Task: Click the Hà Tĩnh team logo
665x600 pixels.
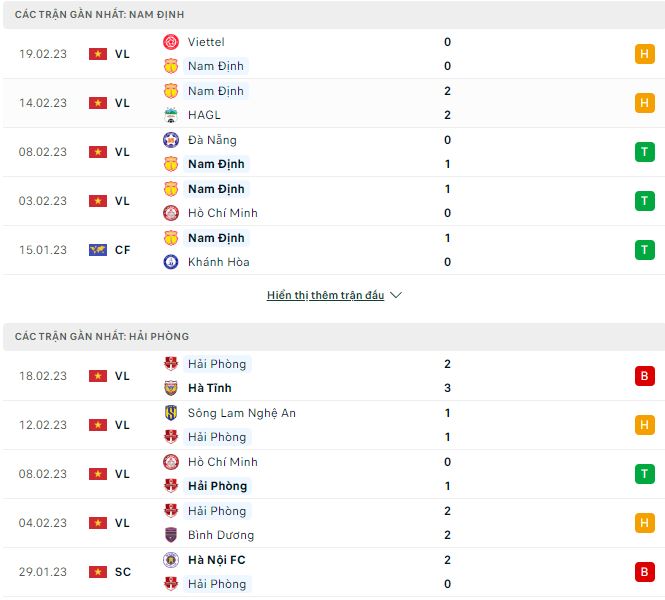Action: point(171,388)
